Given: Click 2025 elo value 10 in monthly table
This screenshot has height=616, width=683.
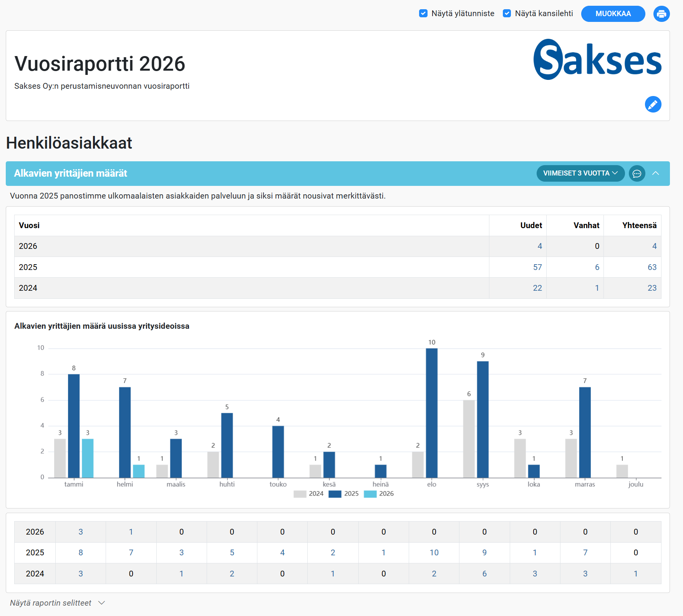Looking at the screenshot, I should pos(434,553).
